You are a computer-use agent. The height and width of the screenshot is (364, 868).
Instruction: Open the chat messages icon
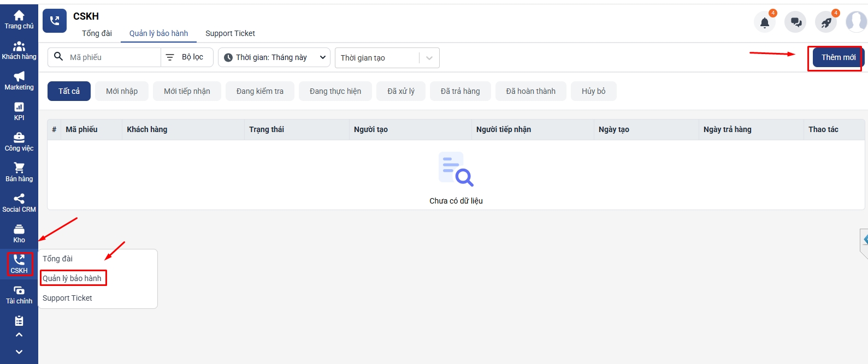tap(795, 22)
